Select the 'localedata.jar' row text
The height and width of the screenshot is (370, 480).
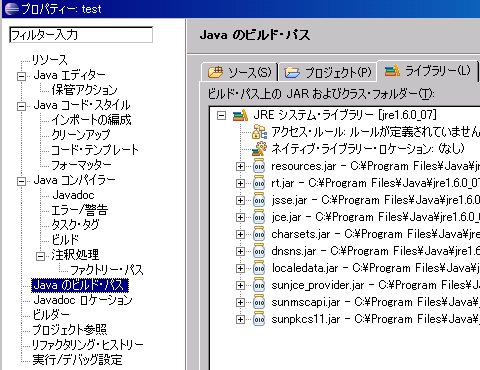click(375, 268)
